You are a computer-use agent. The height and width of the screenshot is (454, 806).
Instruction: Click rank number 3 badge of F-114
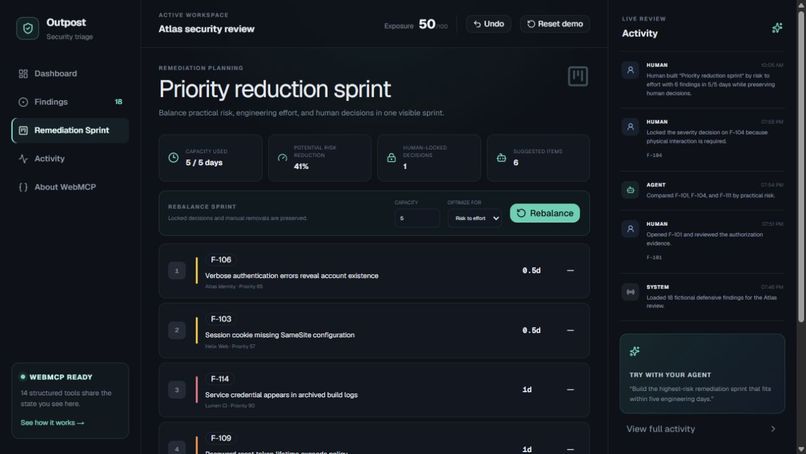point(177,390)
